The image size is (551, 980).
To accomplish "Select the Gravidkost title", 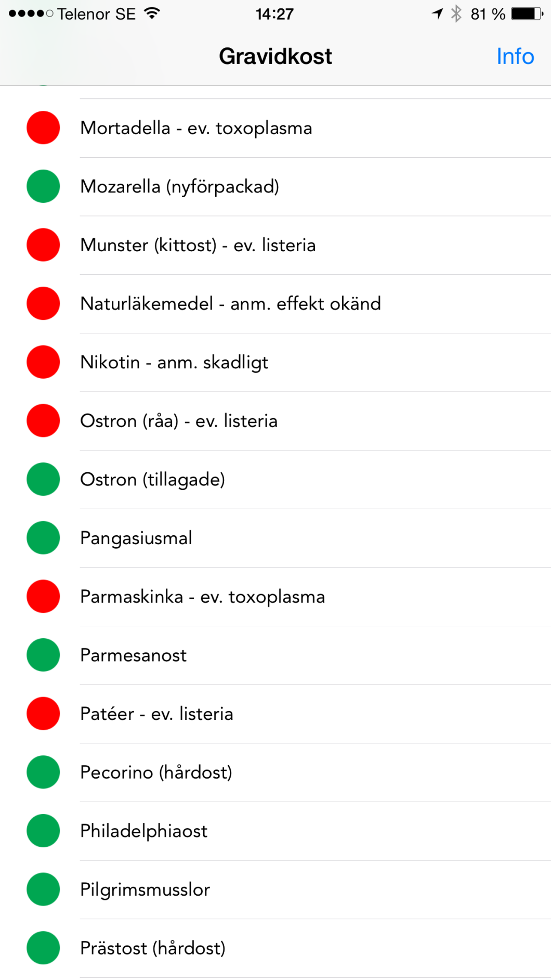I will (x=275, y=56).
